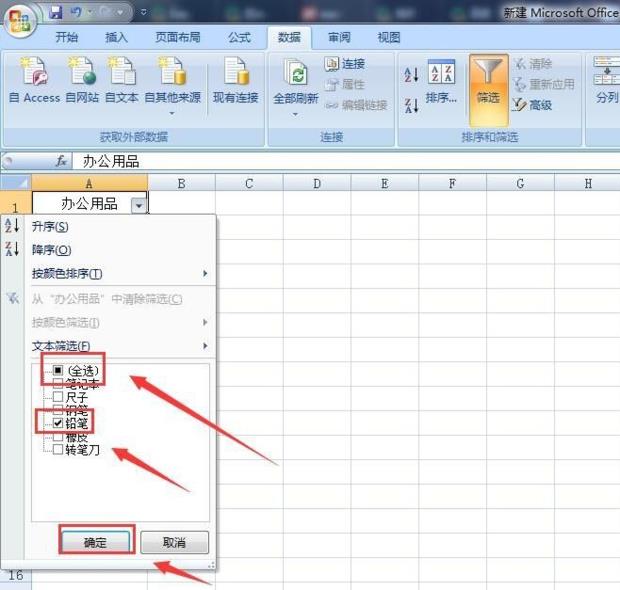Check the 转笔刀 checkbox
The image size is (620, 590).
[x=58, y=450]
